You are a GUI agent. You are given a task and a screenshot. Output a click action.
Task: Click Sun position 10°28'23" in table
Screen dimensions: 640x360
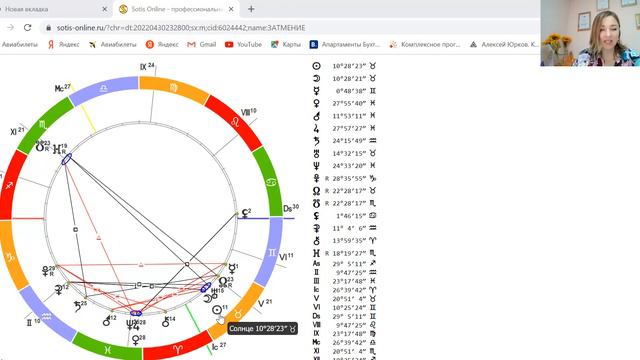click(x=348, y=66)
